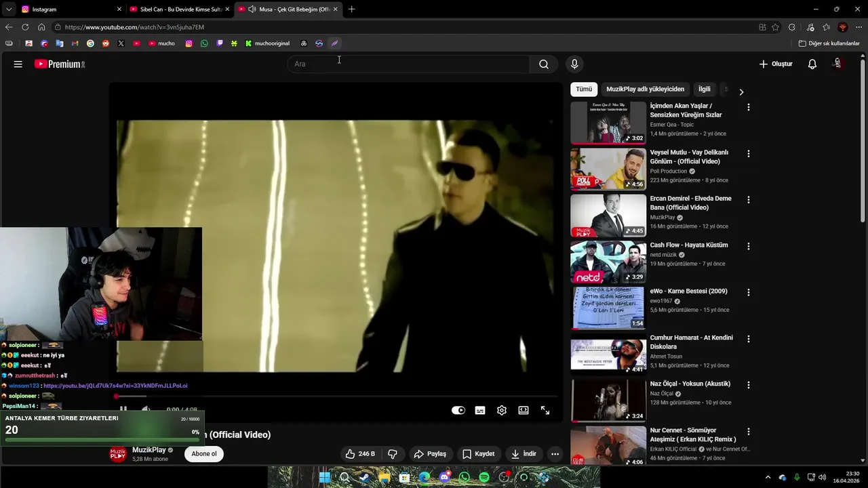Open the Cash Flow - Hayata Küstüm thumbnail

click(608, 262)
